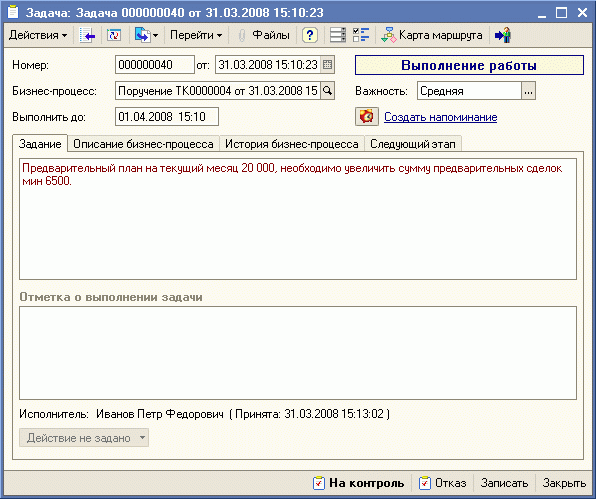Click the blue question mark help icon
The height and width of the screenshot is (499, 596).
(x=310, y=35)
